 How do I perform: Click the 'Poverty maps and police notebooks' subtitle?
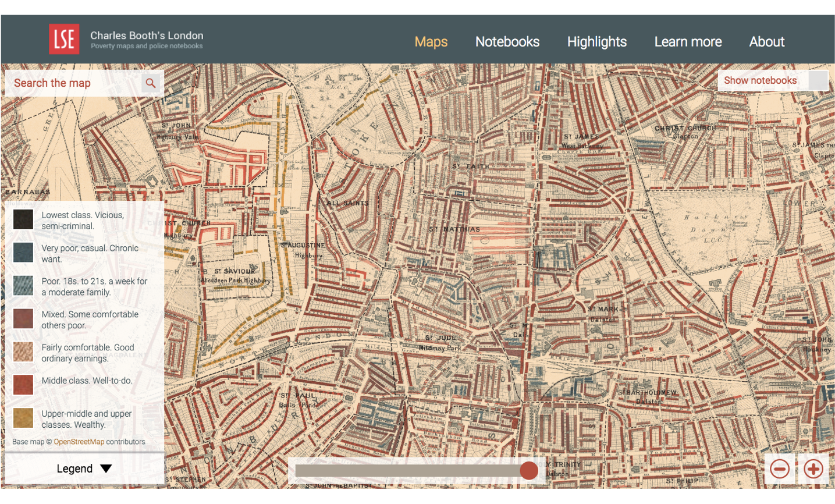coord(147,46)
